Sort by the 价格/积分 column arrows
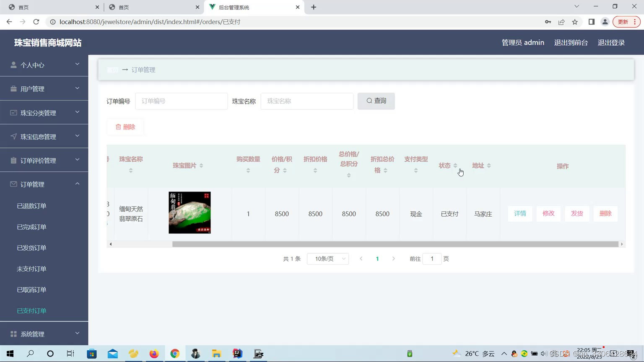Viewport: 644px width, 362px height. 285,170
